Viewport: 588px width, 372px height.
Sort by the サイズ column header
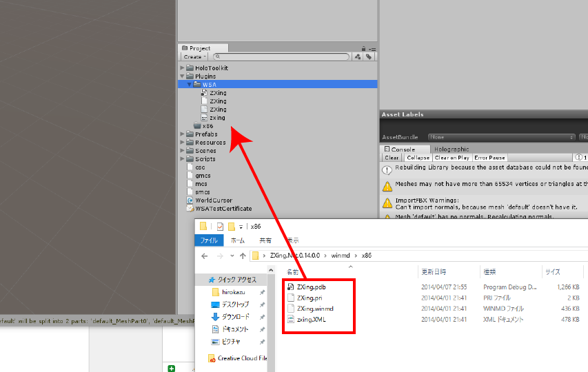[x=553, y=272]
